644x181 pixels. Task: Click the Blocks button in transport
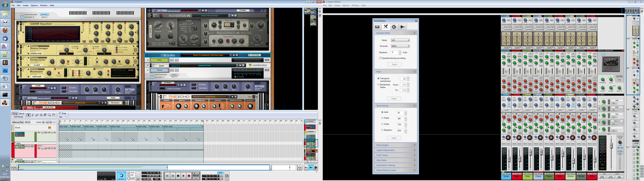(x=121, y=176)
